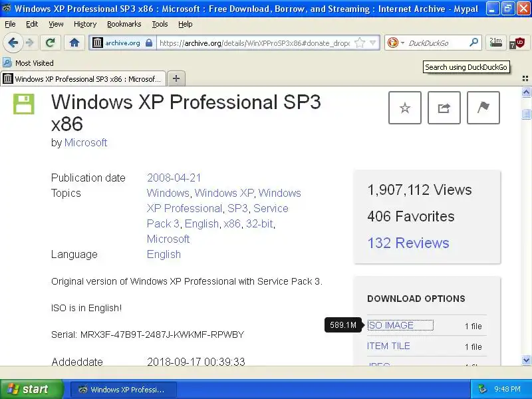Click the '1,907,112 Views' text

point(420,190)
